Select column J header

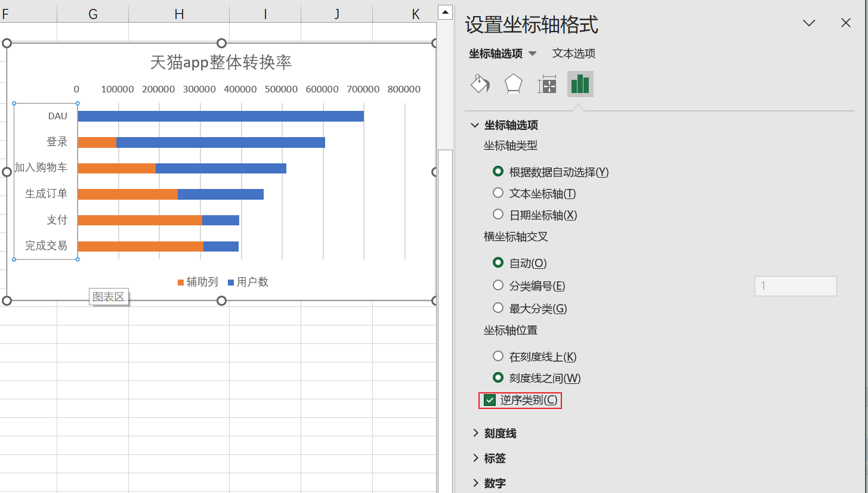click(x=336, y=14)
